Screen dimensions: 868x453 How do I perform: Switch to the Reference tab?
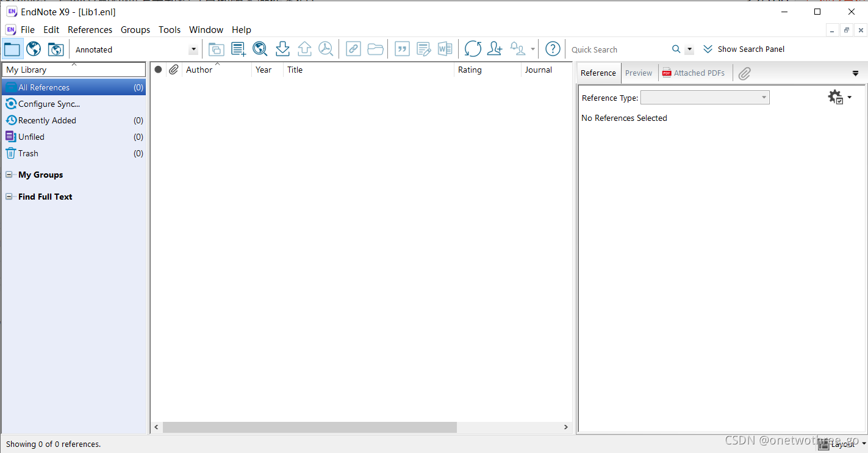pos(598,73)
